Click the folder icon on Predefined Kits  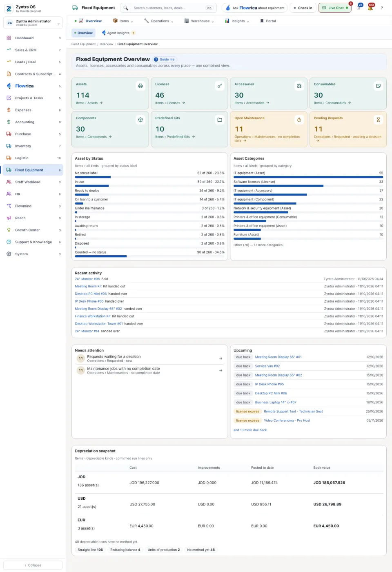click(x=220, y=120)
